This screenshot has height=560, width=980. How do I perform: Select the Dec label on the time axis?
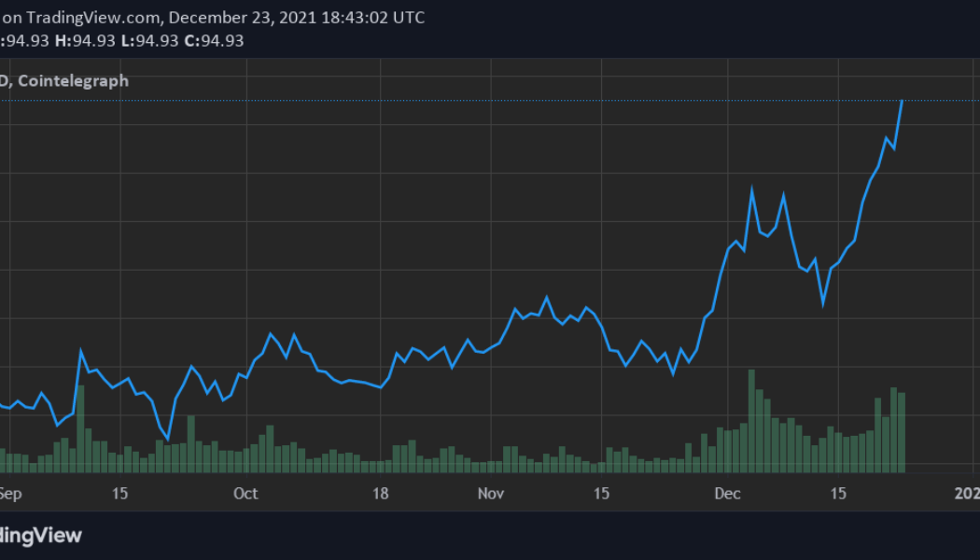tap(728, 494)
